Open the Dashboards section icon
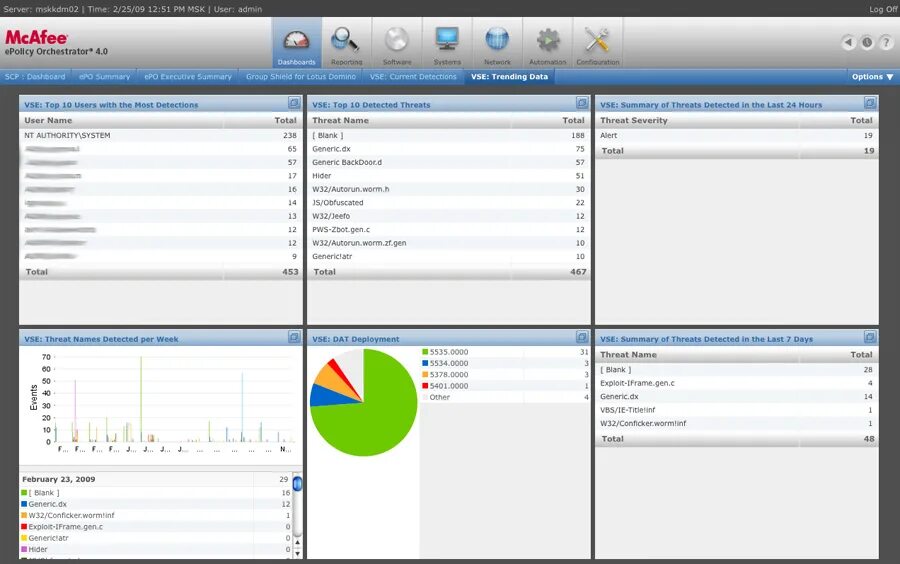 (296, 42)
